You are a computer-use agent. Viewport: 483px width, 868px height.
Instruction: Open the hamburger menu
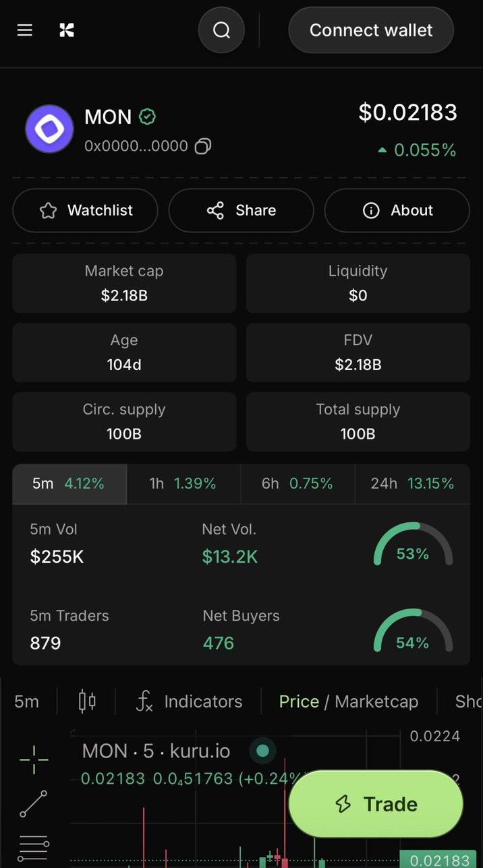tap(25, 30)
